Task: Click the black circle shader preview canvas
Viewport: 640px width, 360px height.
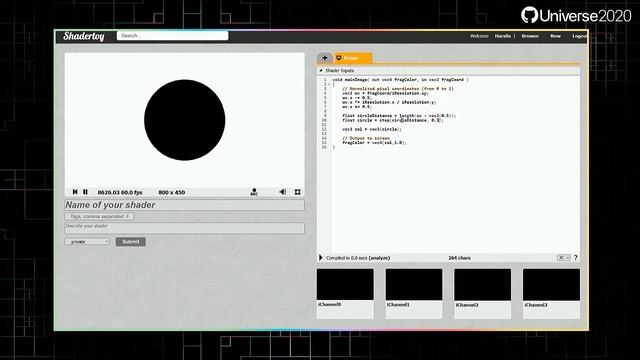Action: click(x=184, y=120)
